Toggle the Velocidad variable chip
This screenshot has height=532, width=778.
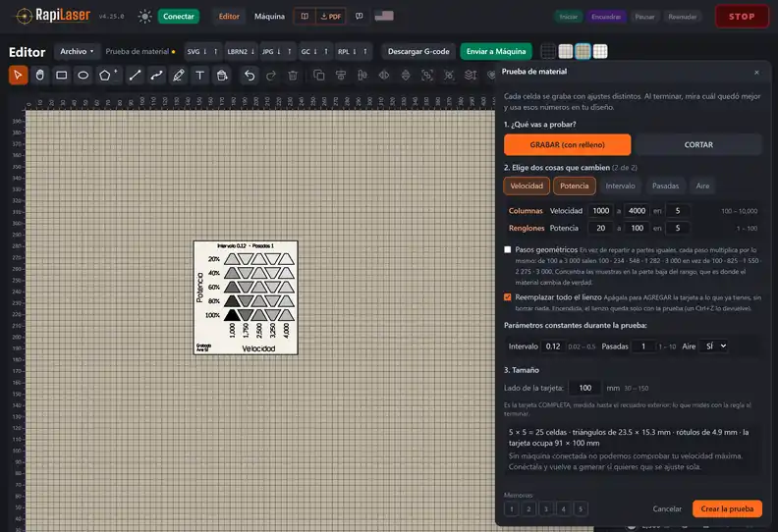click(527, 186)
